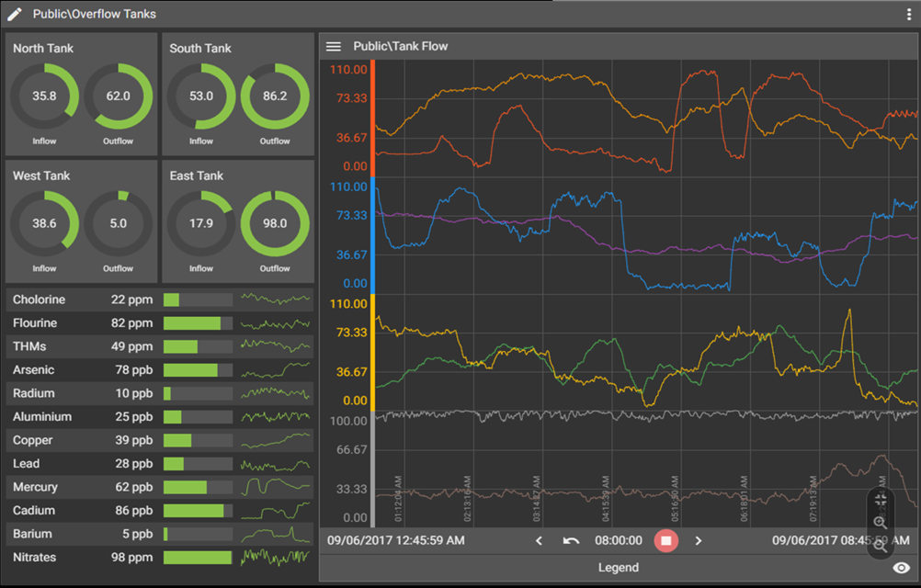Toggle legend visibility with eye icon

coord(901,568)
